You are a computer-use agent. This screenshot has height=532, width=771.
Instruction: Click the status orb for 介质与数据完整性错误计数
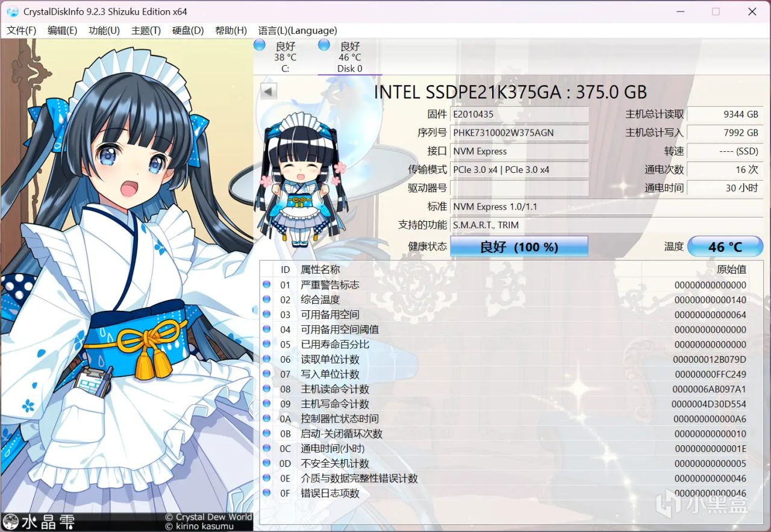click(266, 478)
